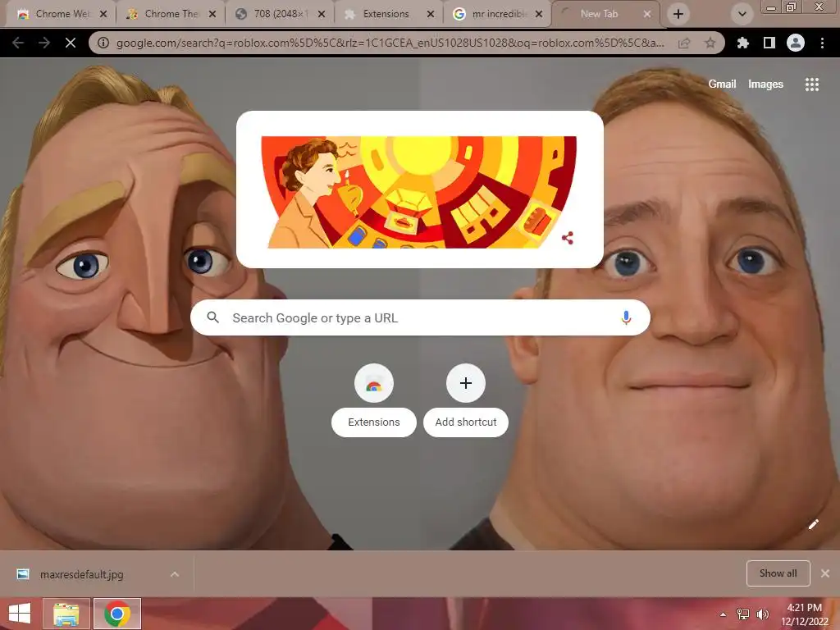Close the New Tab tab
The width and height of the screenshot is (840, 630).
[x=647, y=14]
